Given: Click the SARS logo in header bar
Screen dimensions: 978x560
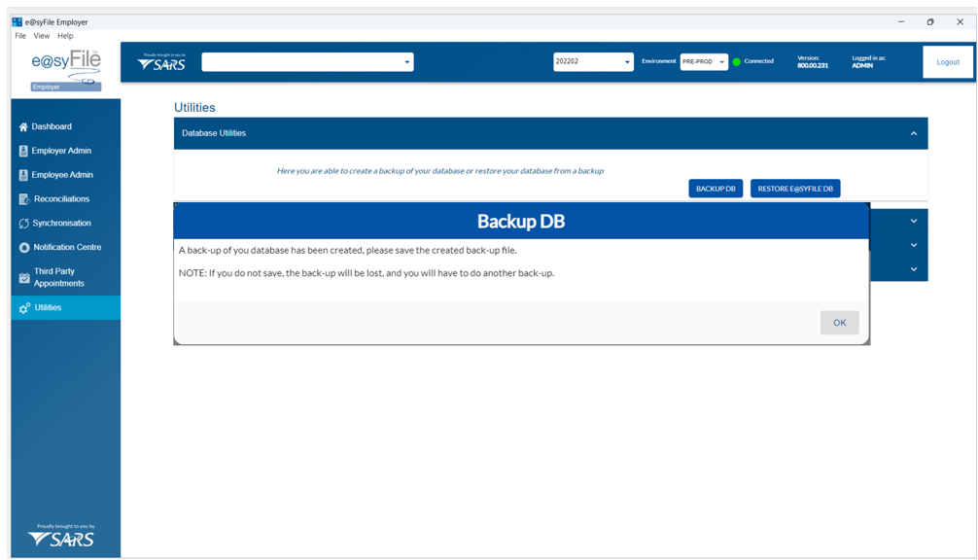Looking at the screenshot, I should pyautogui.click(x=161, y=62).
